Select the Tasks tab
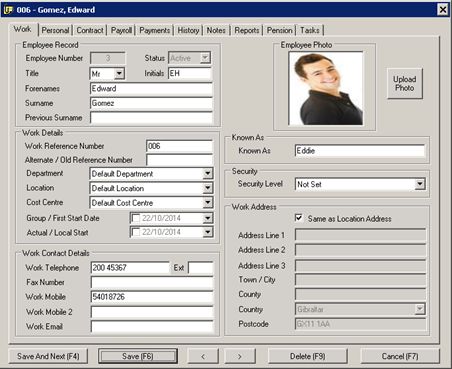The height and width of the screenshot is (369, 452). click(x=310, y=30)
